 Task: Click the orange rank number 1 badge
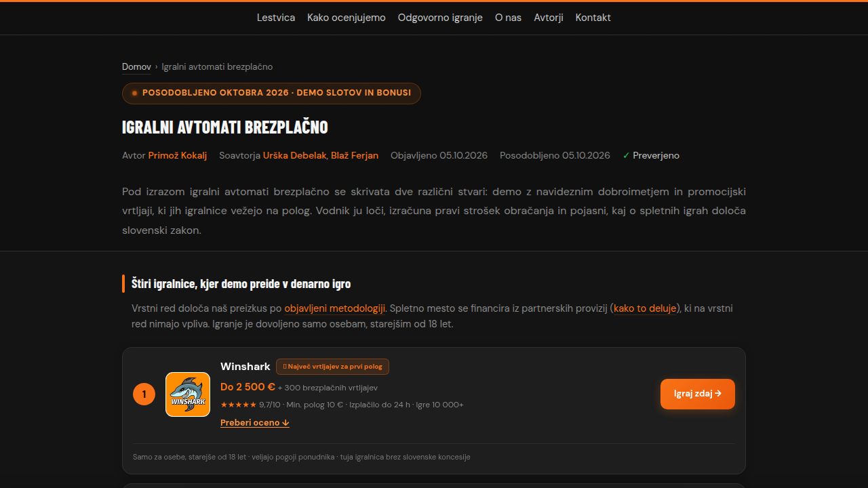click(144, 394)
